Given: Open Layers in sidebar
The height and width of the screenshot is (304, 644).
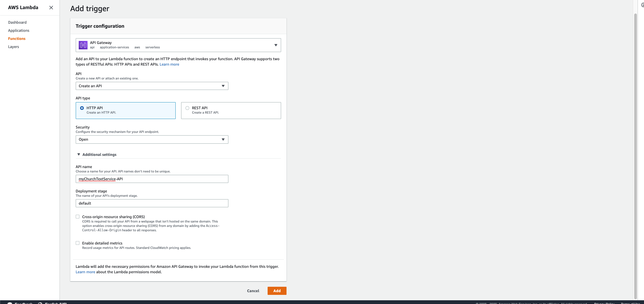Looking at the screenshot, I should pyautogui.click(x=14, y=47).
